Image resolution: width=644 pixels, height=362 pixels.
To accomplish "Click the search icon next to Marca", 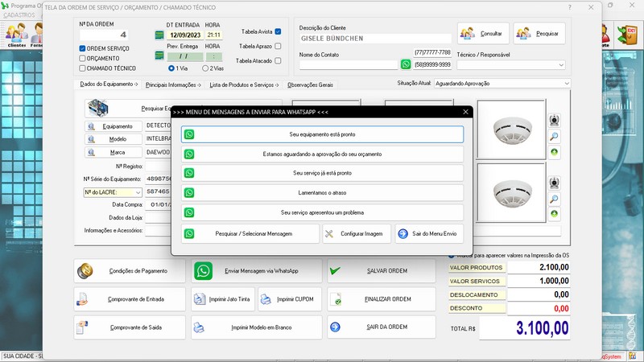I will pos(91,151).
